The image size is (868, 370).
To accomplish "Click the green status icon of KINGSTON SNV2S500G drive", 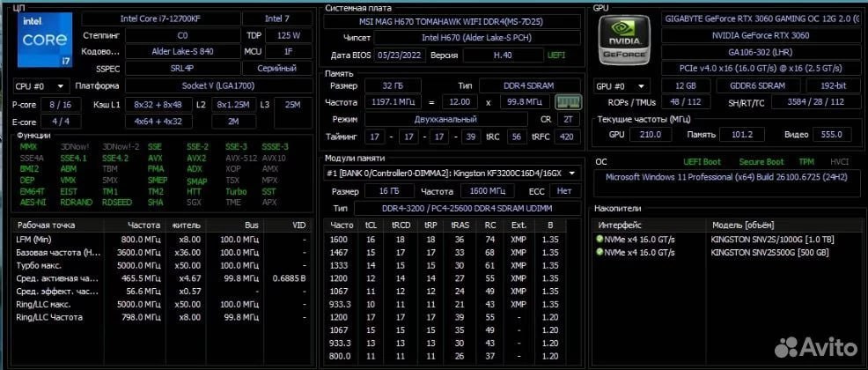I will point(600,252).
